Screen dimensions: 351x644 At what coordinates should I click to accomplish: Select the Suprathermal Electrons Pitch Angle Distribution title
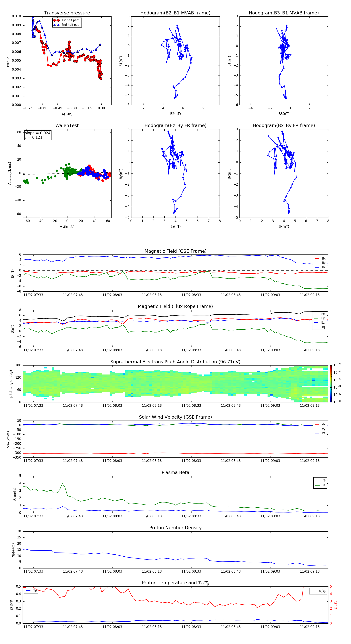pyautogui.click(x=175, y=362)
